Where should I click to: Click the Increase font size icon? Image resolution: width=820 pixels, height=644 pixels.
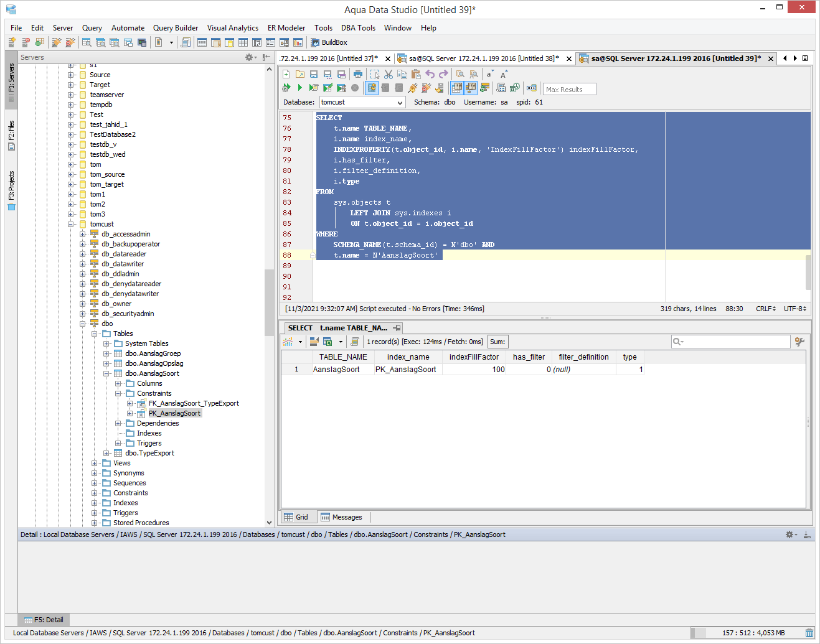504,74
